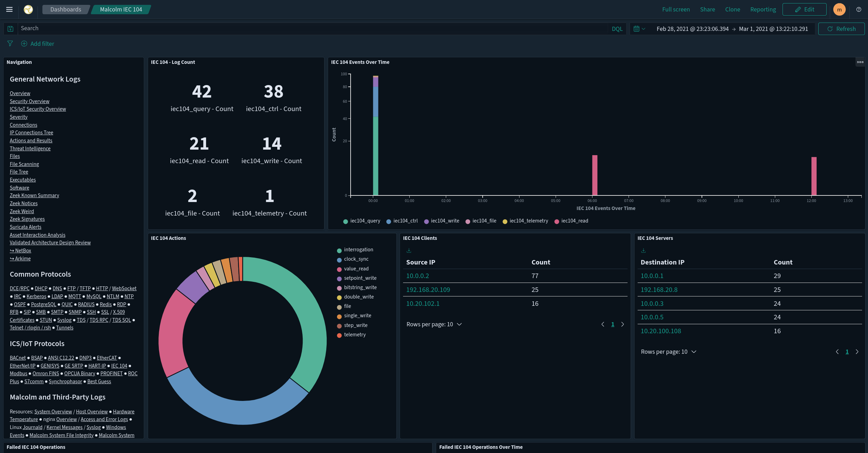Switch query language via DQL
The height and width of the screenshot is (453, 868).
click(617, 29)
